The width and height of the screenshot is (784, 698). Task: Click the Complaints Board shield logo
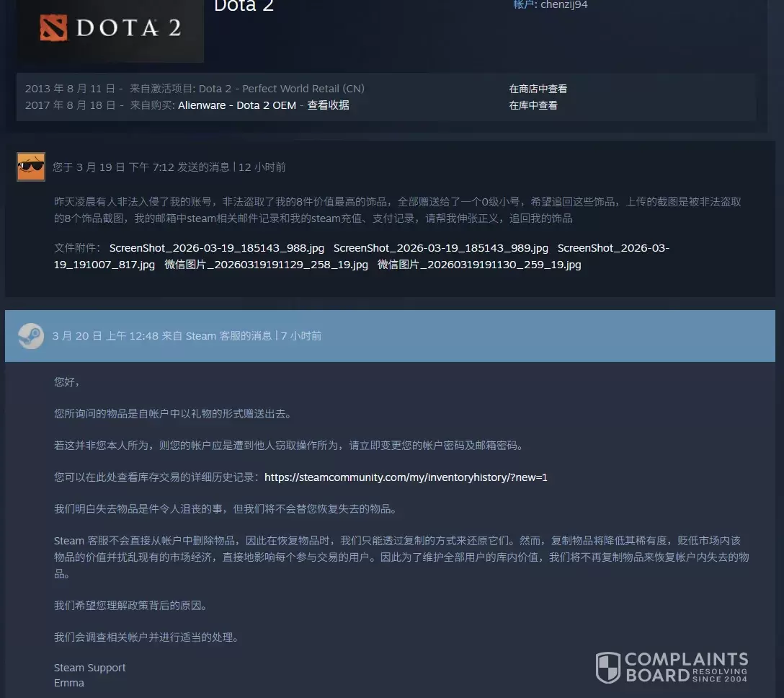(x=607, y=668)
